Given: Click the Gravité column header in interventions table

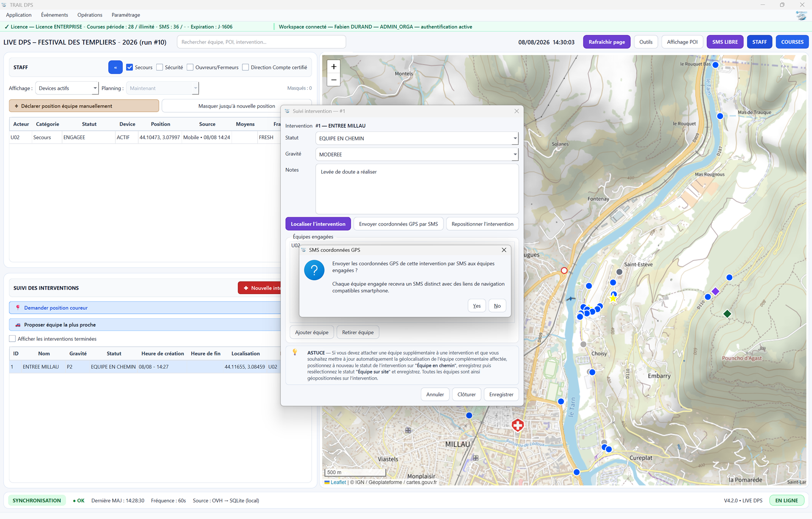Looking at the screenshot, I should click(x=78, y=353).
